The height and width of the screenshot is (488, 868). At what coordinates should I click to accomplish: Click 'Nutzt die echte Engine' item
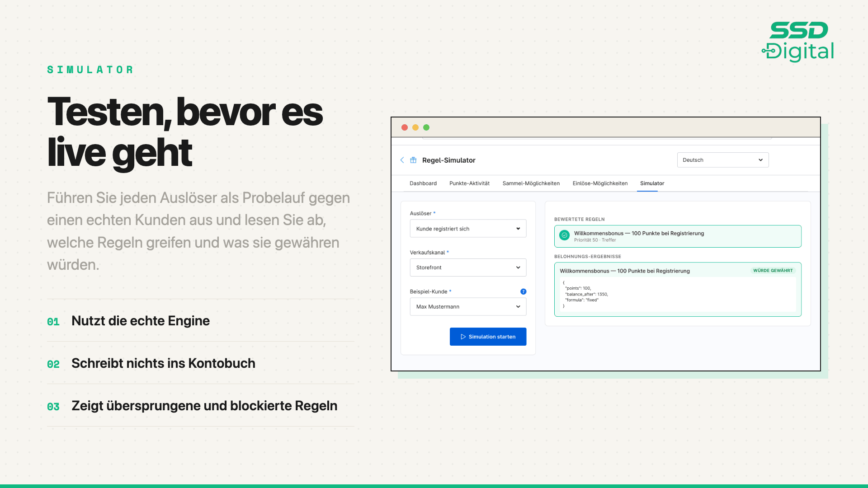(201, 321)
